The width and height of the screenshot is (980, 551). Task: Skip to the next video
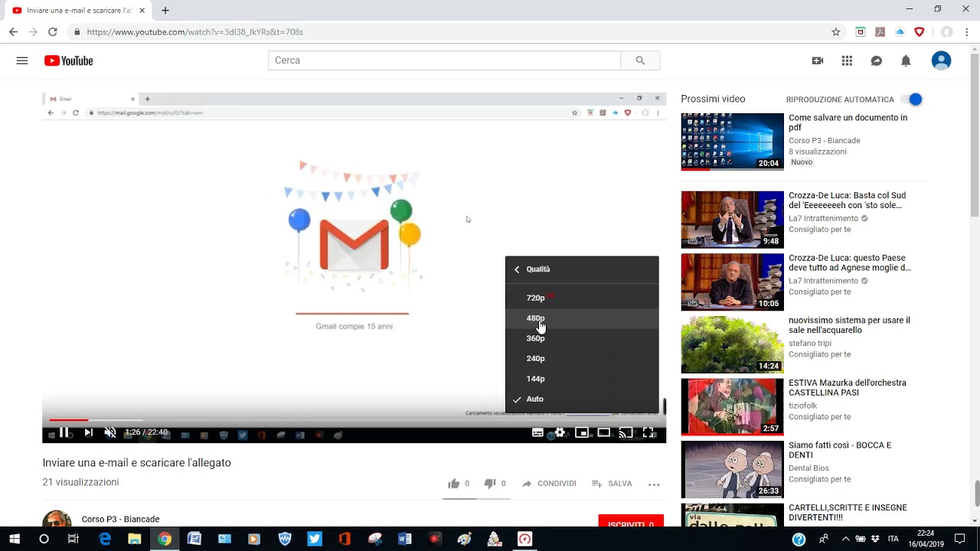(x=88, y=432)
